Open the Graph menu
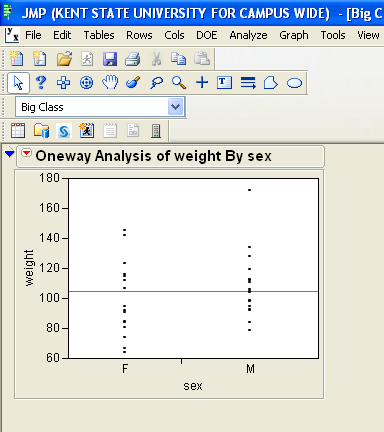 click(294, 35)
